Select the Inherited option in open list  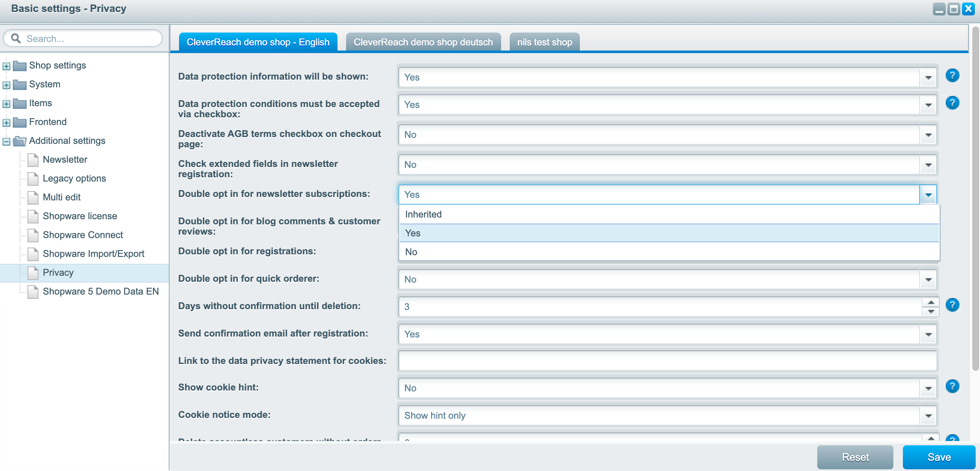pos(423,214)
